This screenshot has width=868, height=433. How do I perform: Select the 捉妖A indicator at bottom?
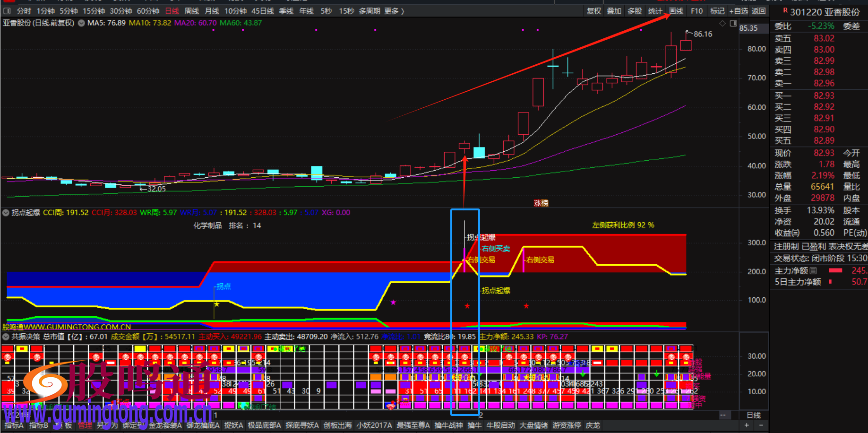[x=233, y=425]
